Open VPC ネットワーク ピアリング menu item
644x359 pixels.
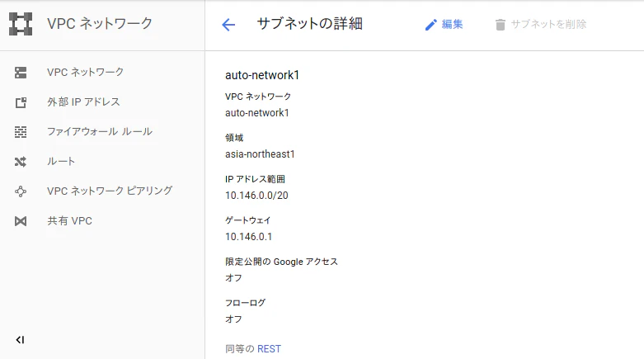[110, 191]
